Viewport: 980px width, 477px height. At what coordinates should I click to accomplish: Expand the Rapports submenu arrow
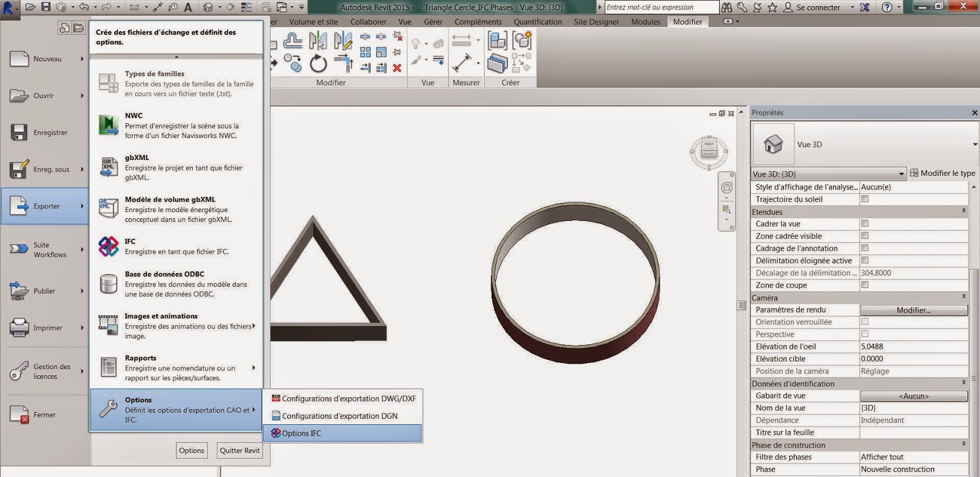[x=254, y=368]
